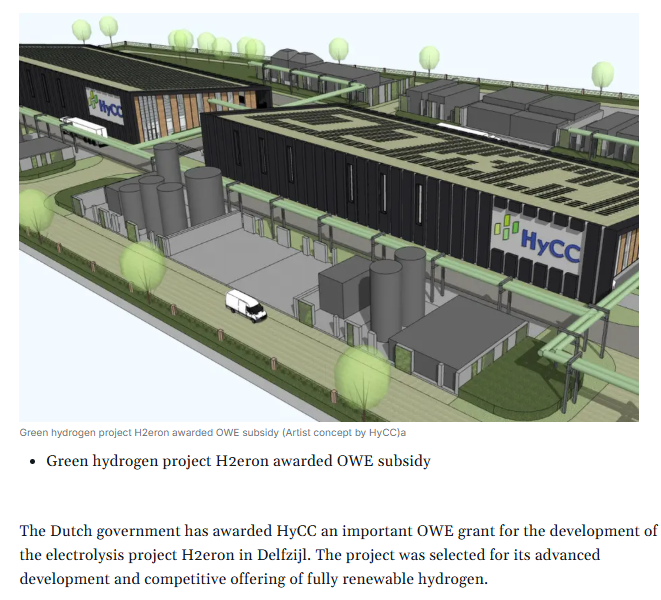Click the white van on the road
The height and width of the screenshot is (600, 661).
pos(245,304)
